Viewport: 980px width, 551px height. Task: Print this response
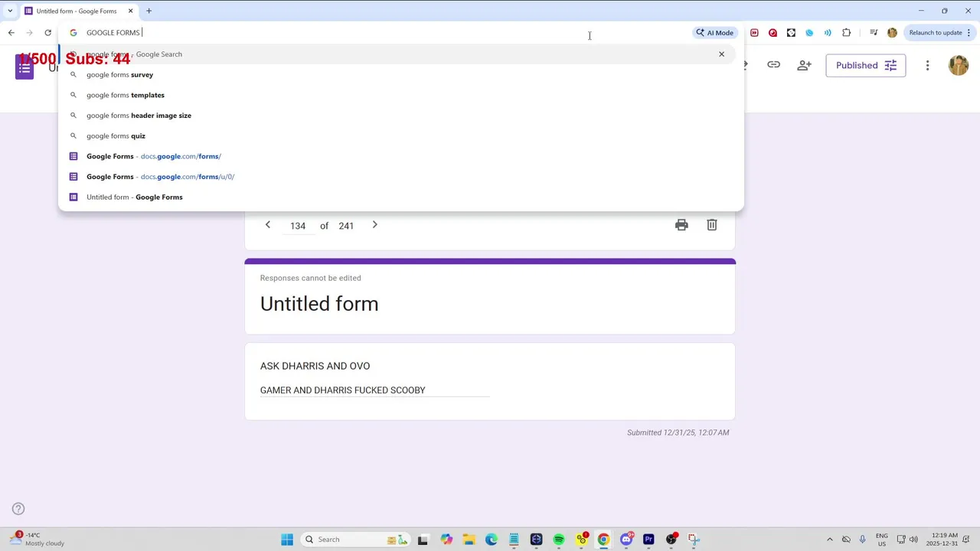point(681,225)
